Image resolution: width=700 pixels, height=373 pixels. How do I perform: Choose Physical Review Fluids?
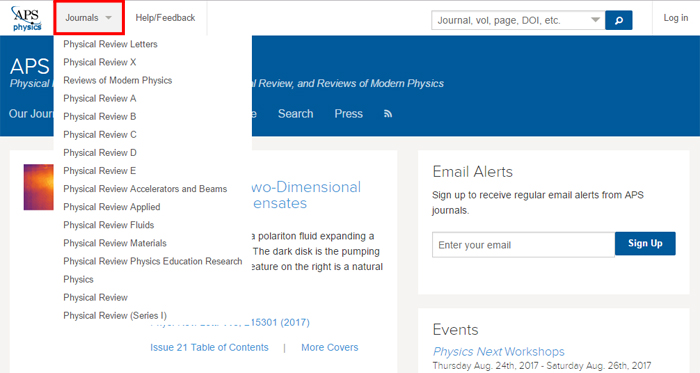click(x=108, y=225)
